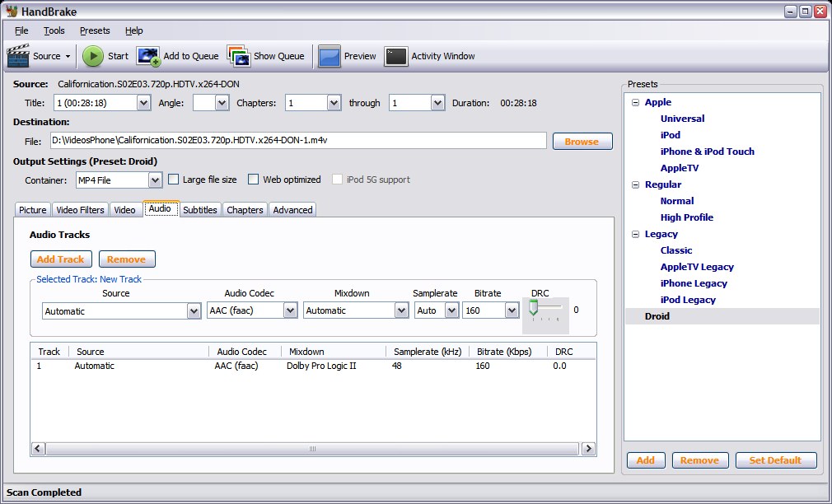
Task: Click the Samplerate (kHz) column header
Action: tap(428, 352)
